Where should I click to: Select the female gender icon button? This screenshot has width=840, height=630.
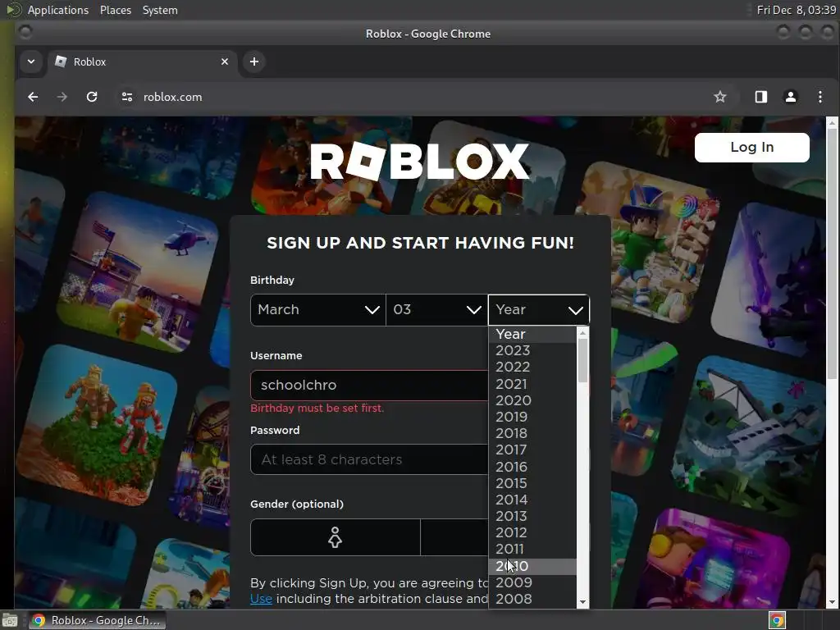pos(336,537)
